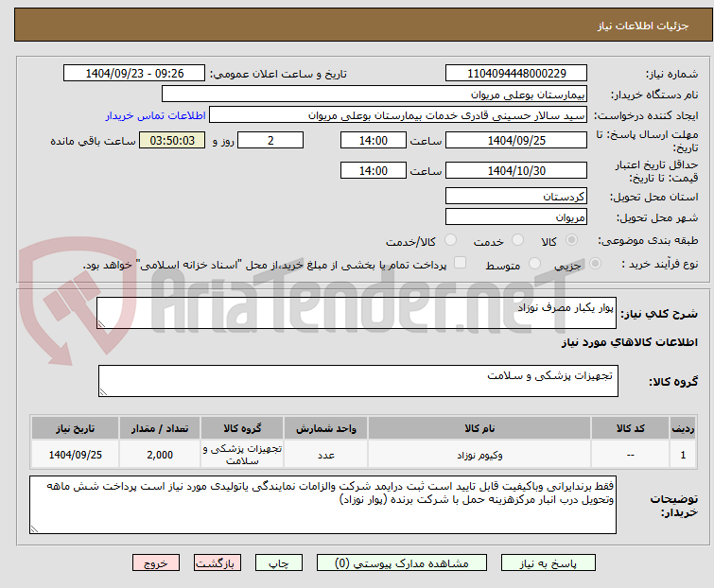
Task: Select the کالا radio button
Action: (x=571, y=240)
